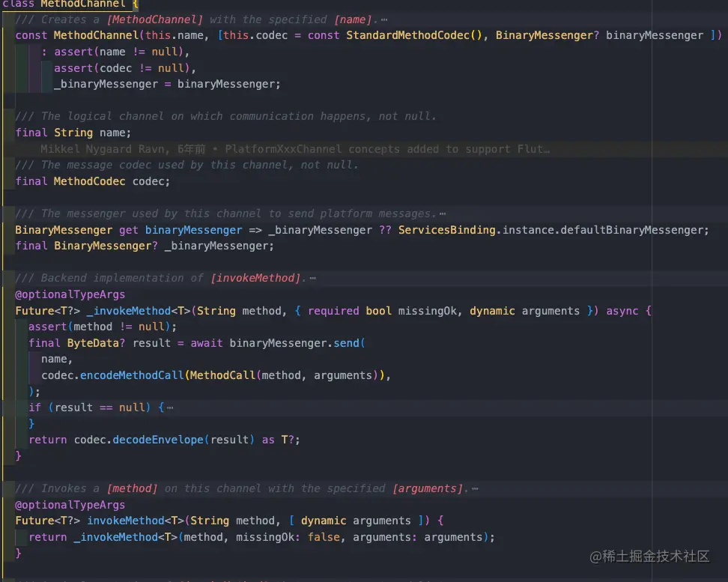
Task: Click "[MethodChannel]" reference in doc comment
Action: [x=155, y=19]
